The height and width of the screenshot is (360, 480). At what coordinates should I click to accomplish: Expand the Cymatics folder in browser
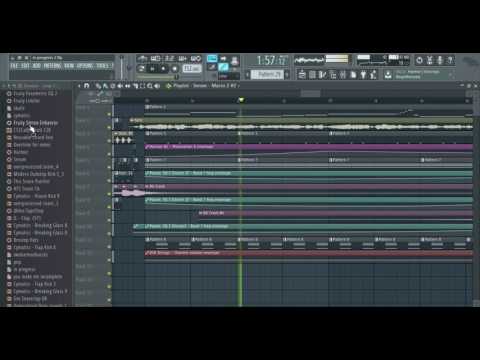click(x=22, y=115)
